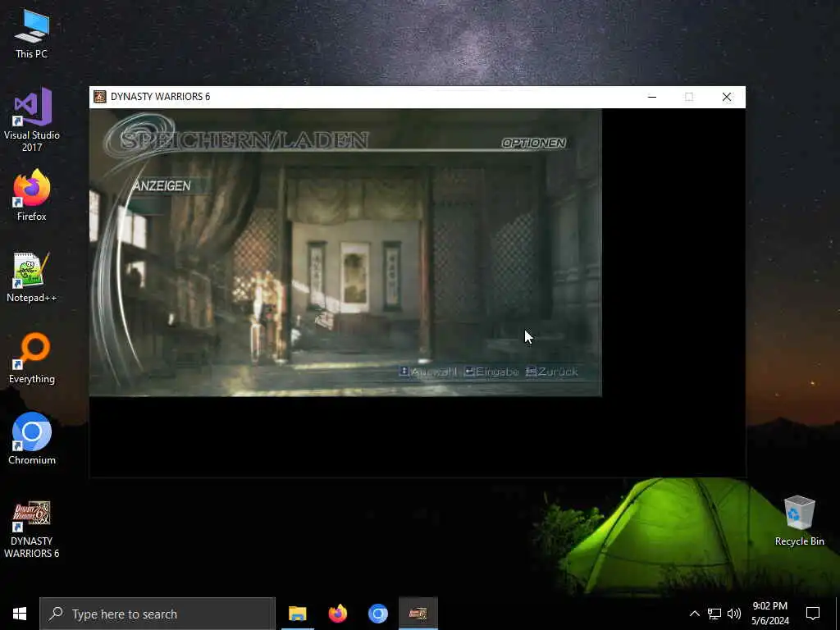Click the Auswahl hint in the game footer

pyautogui.click(x=428, y=372)
